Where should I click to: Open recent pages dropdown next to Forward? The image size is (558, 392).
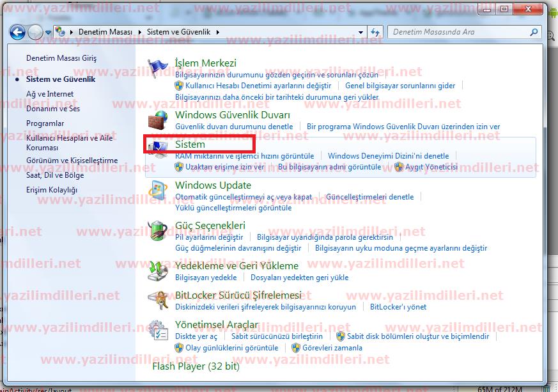[x=49, y=33]
